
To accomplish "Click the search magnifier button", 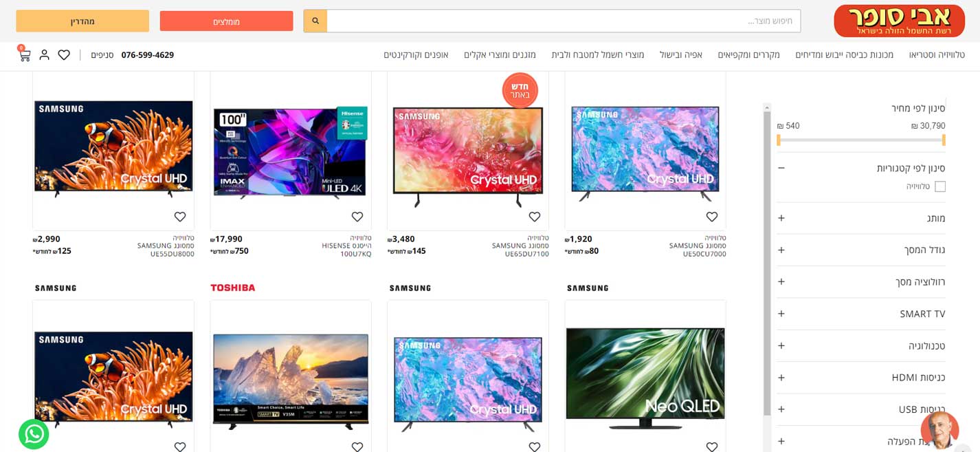I will point(315,21).
